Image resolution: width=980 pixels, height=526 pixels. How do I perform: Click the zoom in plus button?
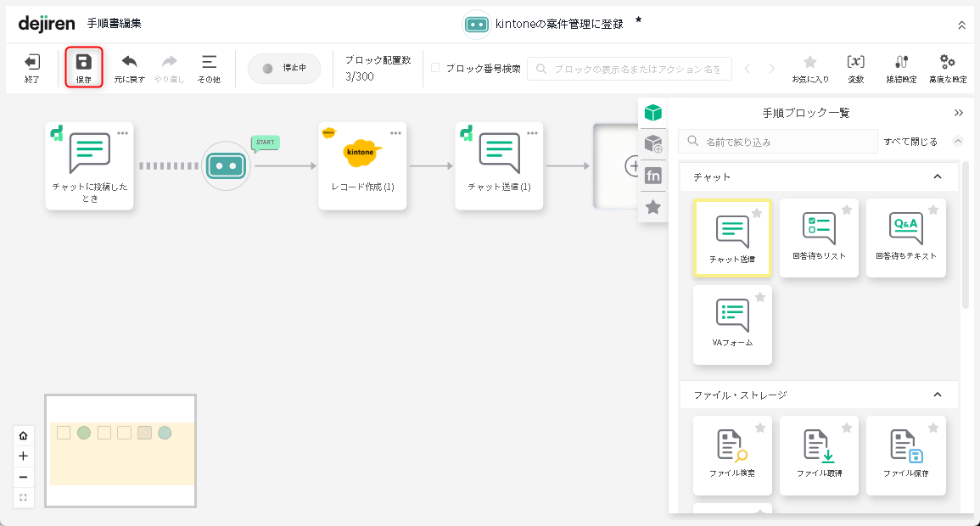point(23,456)
